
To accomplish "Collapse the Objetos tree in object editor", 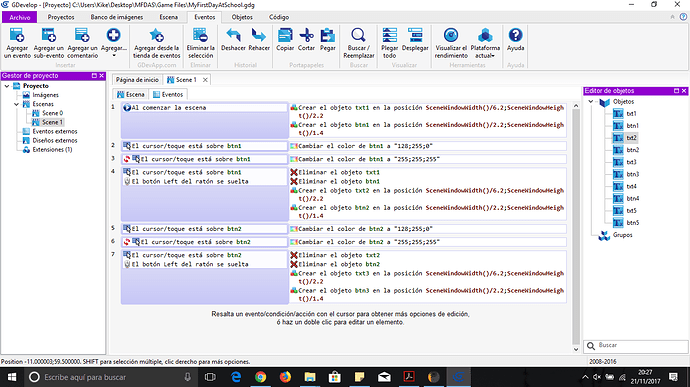I will pyautogui.click(x=591, y=102).
